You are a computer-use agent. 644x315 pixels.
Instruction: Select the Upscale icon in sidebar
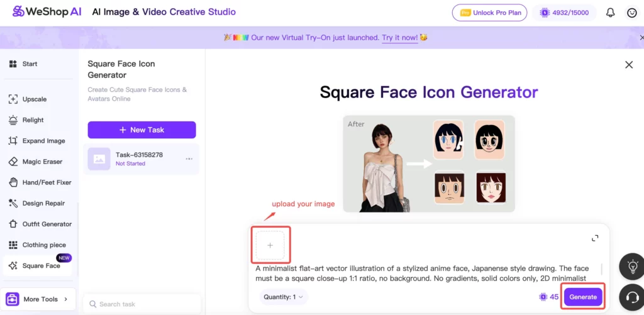[x=13, y=99]
